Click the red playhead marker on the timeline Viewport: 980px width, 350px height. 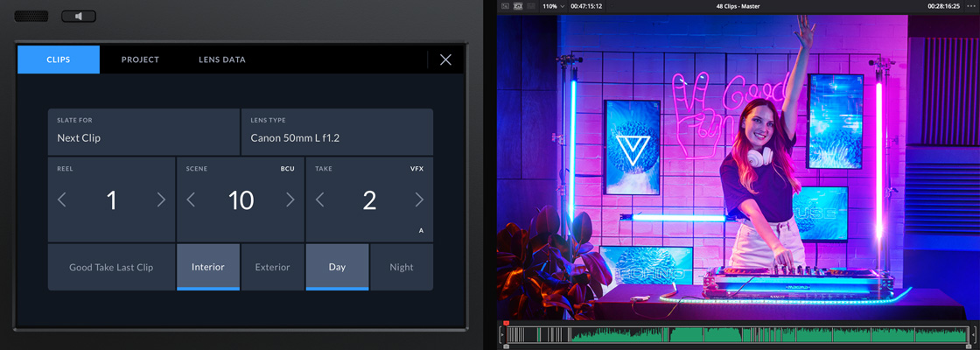coord(507,324)
